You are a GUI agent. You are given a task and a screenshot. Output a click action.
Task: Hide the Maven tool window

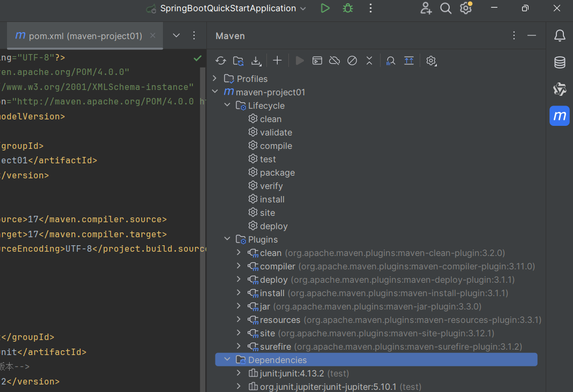pos(532,35)
